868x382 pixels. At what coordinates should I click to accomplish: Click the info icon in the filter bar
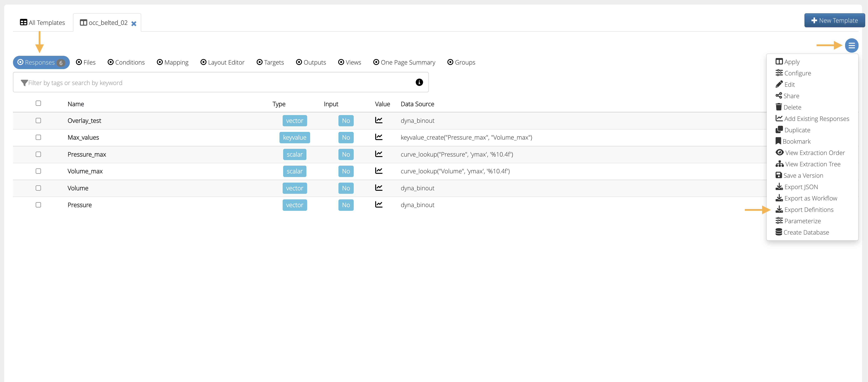tap(419, 82)
